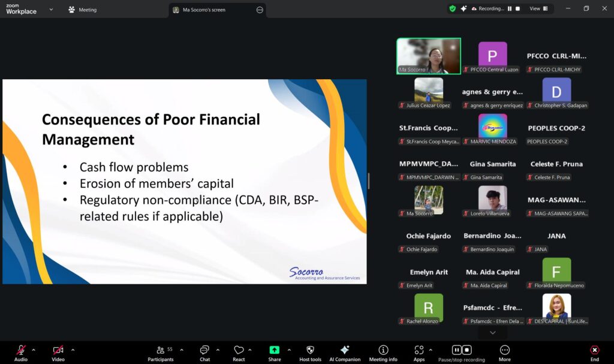The width and height of the screenshot is (614, 364).
Task: Show Meeting info
Action: (383, 350)
